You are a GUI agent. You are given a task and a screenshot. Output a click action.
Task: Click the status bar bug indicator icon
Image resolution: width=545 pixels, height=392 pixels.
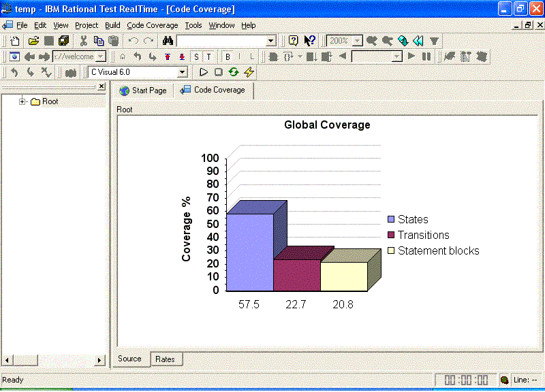point(504,380)
